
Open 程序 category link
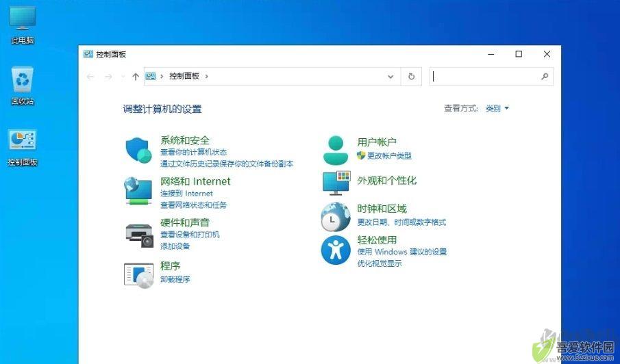click(x=170, y=265)
